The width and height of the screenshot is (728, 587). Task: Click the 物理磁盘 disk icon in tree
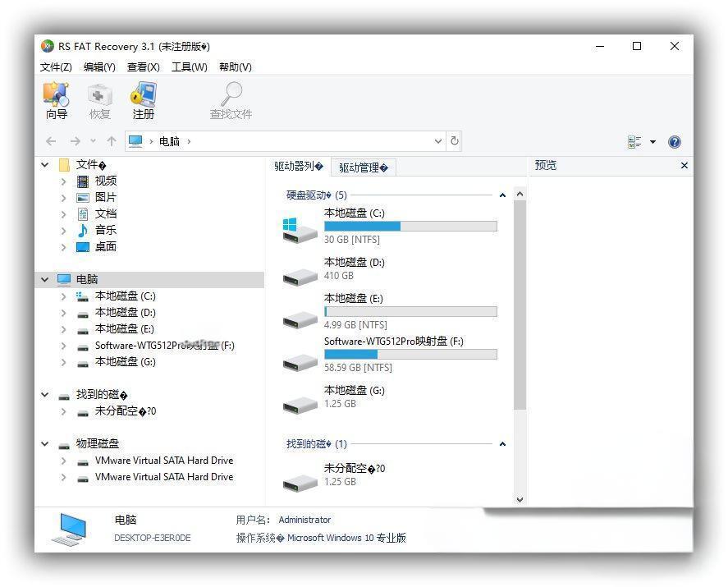click(x=63, y=445)
